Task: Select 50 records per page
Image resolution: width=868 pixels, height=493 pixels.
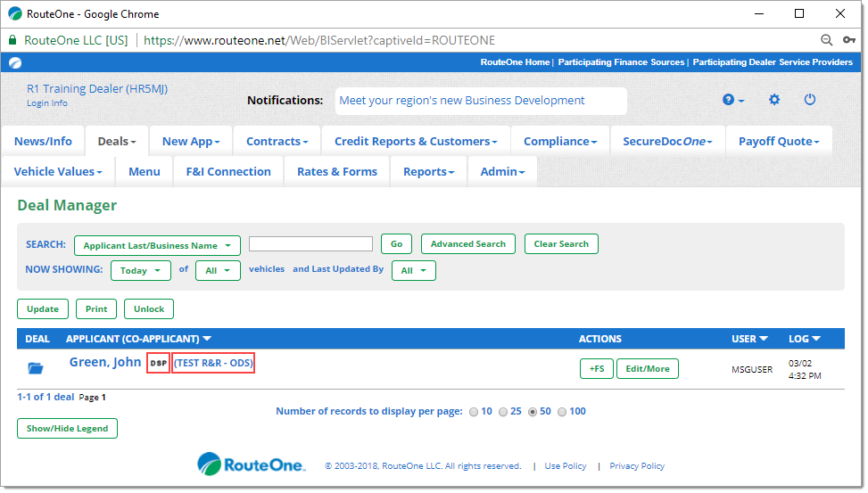Action: 532,412
